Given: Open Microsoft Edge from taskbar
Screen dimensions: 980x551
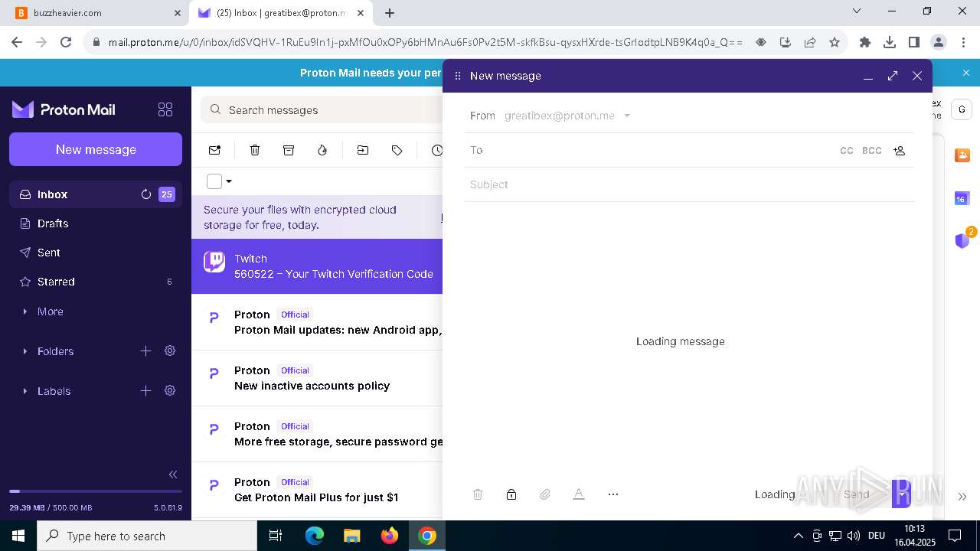Looking at the screenshot, I should tap(315, 536).
